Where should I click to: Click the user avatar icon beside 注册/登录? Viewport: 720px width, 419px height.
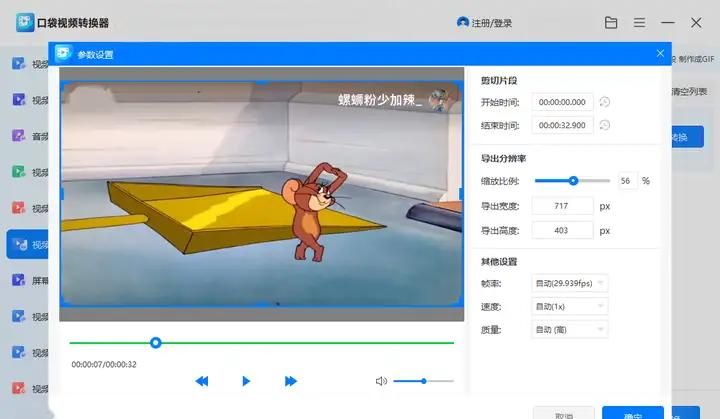[x=462, y=22]
